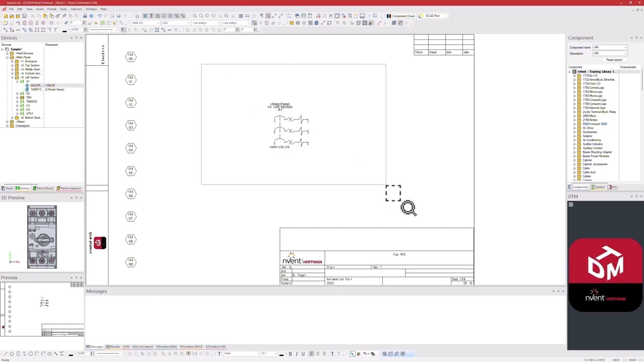Select the Wires folder in Devices tree
This screenshot has height=362, width=644.
coord(20,122)
